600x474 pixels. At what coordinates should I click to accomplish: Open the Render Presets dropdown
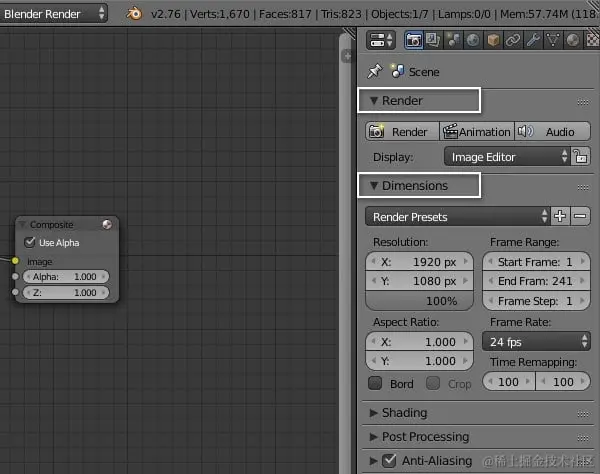[458, 217]
